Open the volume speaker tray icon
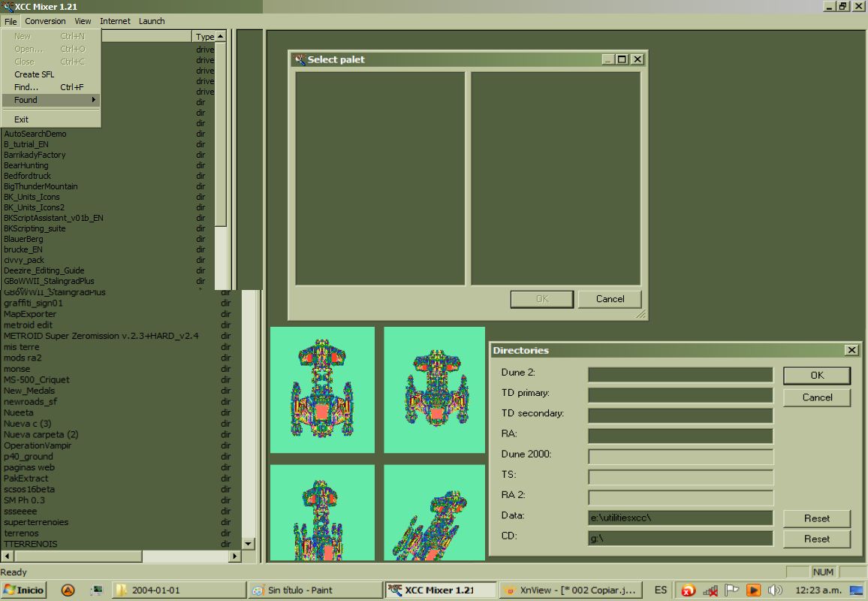 pyautogui.click(x=775, y=590)
